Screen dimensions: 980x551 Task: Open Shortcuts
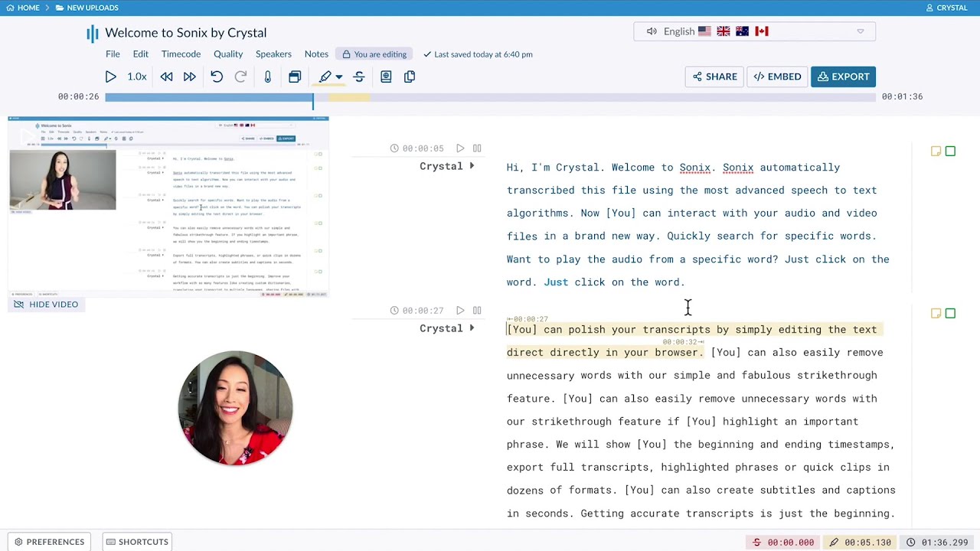tap(137, 542)
